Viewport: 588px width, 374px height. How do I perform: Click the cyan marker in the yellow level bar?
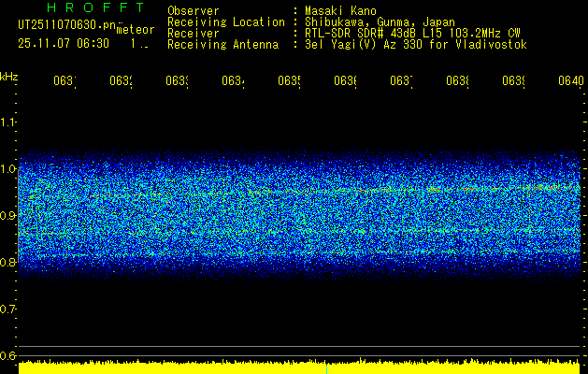pyautogui.click(x=326, y=368)
